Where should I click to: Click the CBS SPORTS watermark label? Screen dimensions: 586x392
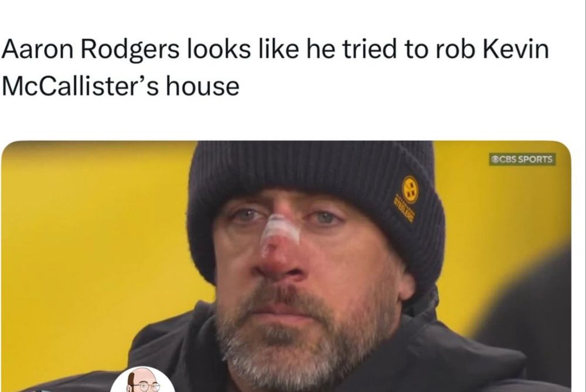(523, 159)
